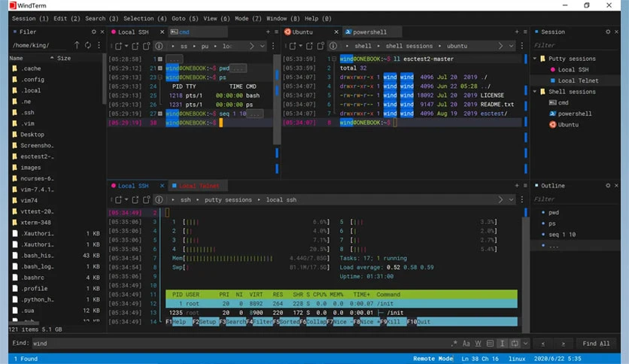This screenshot has height=364, width=629.
Task: Click the Find text input field
Action: 240,344
